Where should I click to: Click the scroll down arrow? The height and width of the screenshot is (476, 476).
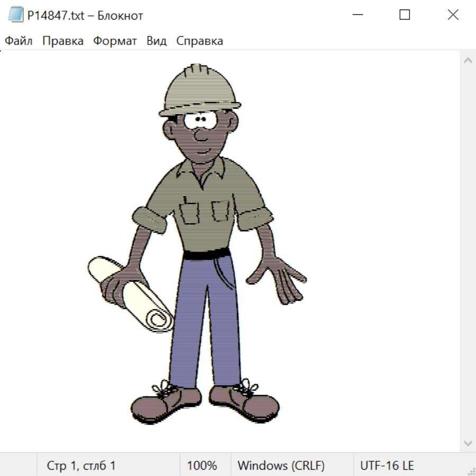tap(468, 443)
